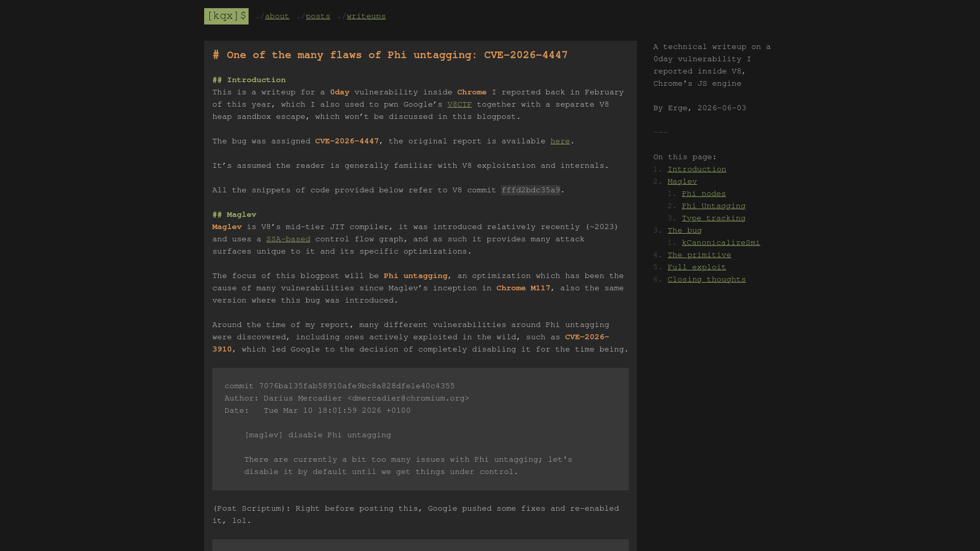Jump to Closing thoughts section

pos(706,280)
